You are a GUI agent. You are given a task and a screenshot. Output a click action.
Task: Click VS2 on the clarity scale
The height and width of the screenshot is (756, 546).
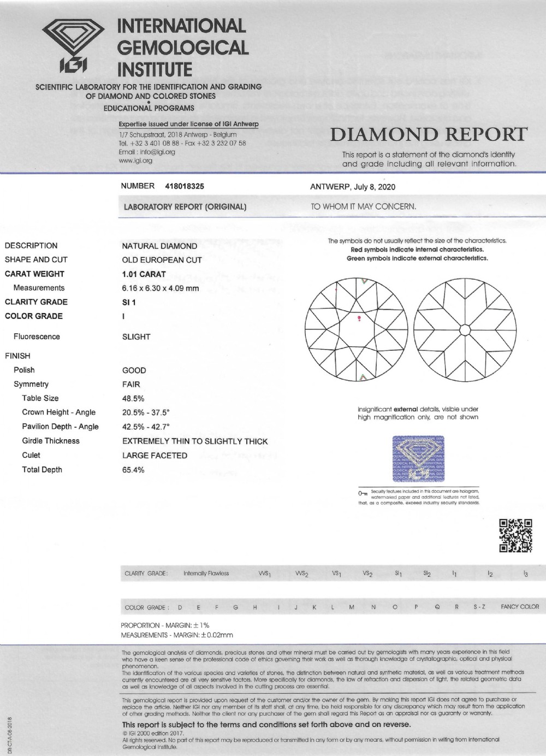367,574
